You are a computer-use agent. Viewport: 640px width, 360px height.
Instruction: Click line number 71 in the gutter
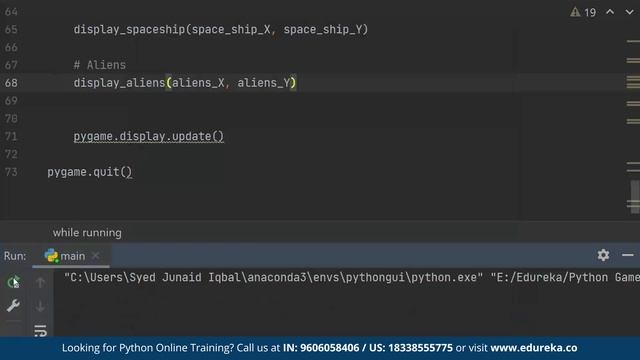pos(11,136)
